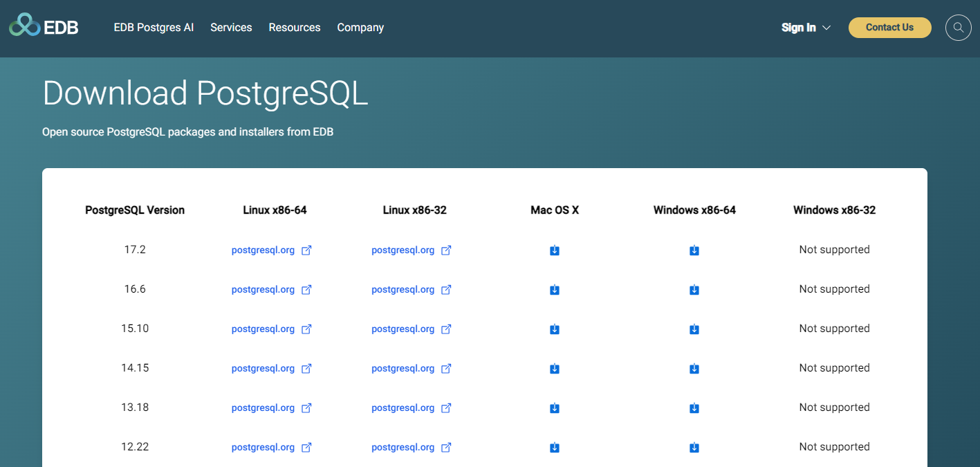Click external-link icon for 15.10 Linux x86-64
Screen dimensions: 980x467
click(x=306, y=329)
